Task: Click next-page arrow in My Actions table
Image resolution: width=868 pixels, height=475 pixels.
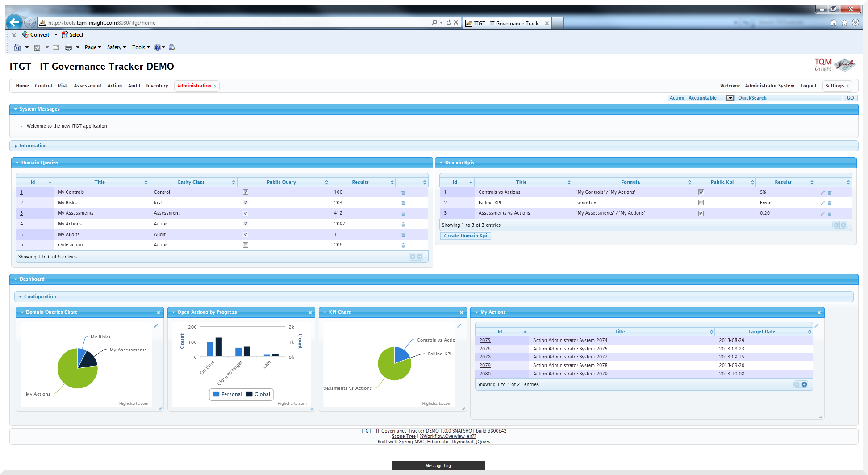Action: click(804, 384)
